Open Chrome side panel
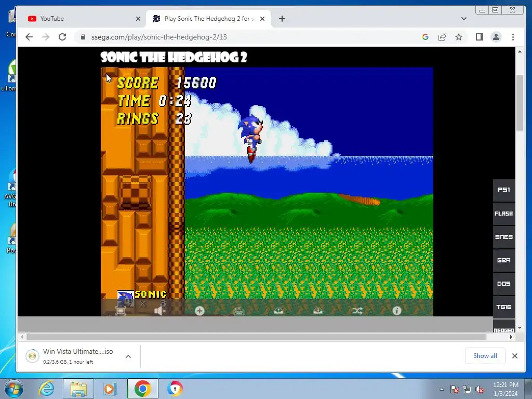 click(x=480, y=37)
